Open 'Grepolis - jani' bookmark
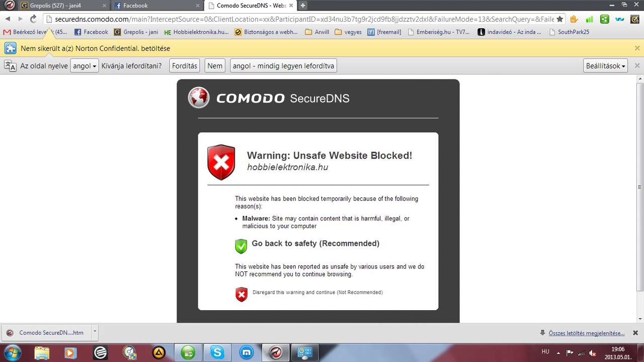 point(136,32)
